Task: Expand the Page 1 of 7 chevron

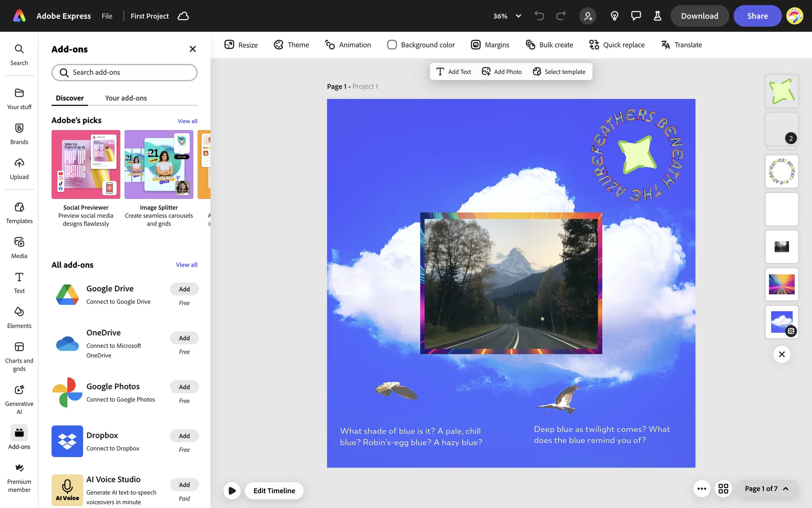Action: coord(786,489)
